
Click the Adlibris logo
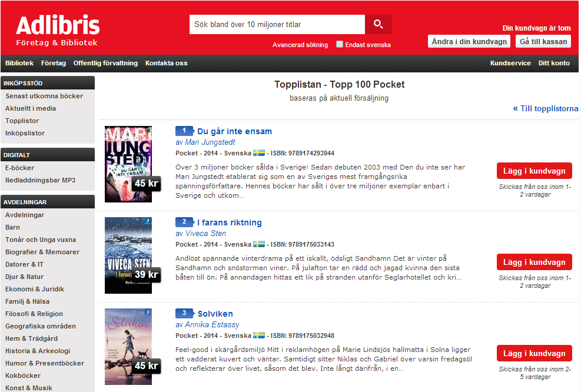point(58,31)
